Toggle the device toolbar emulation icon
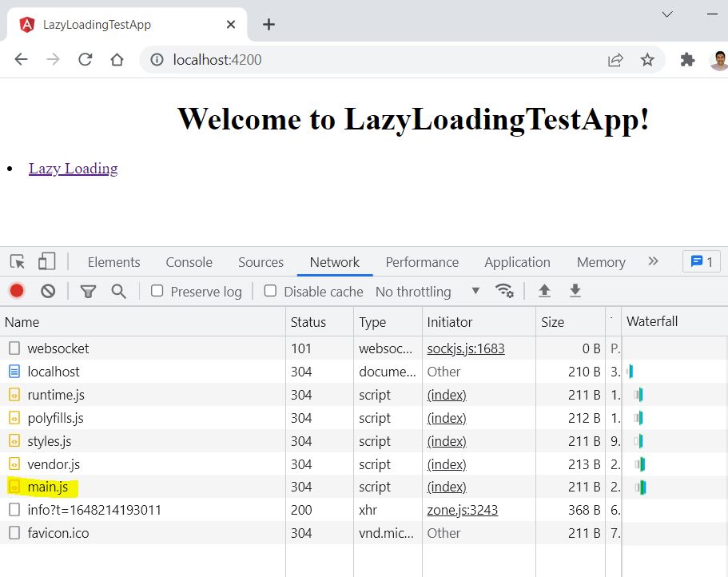 pos(45,261)
